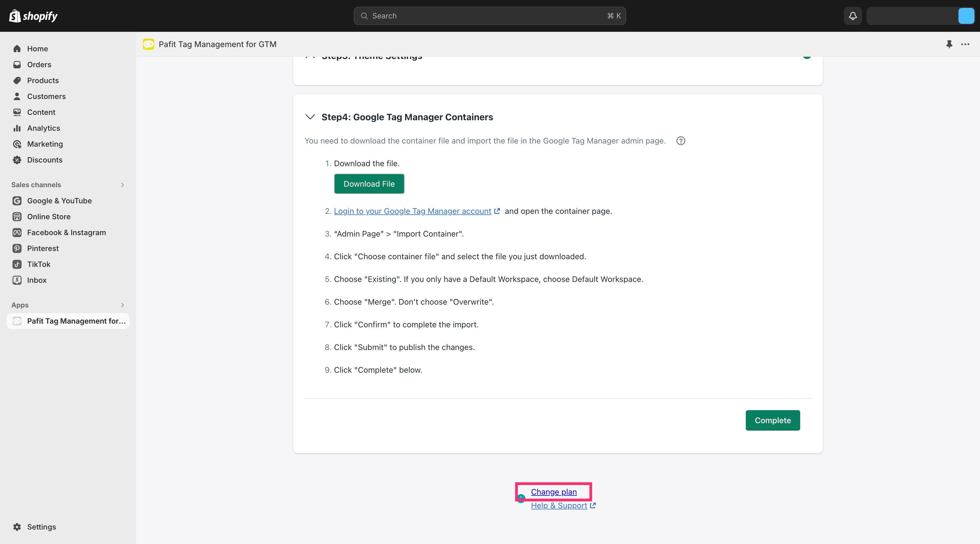Click the help question mark icon
This screenshot has height=544, width=980.
[681, 141]
